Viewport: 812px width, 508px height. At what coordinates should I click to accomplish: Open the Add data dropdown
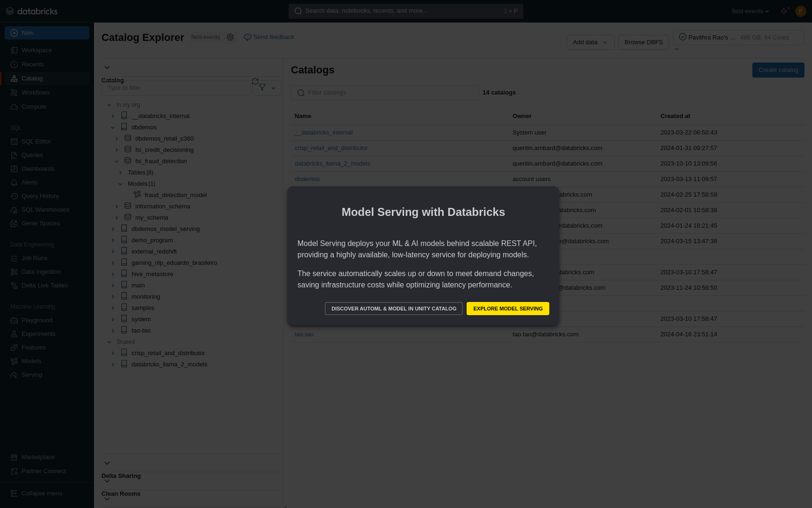click(590, 42)
